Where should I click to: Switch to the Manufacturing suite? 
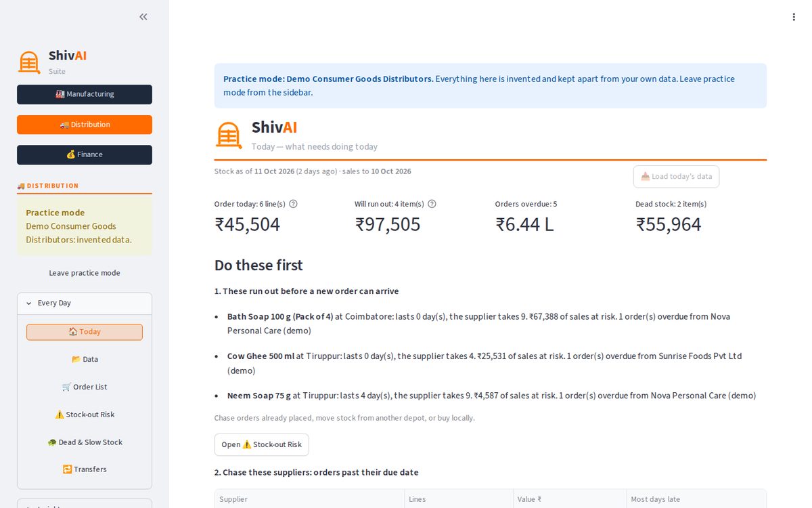click(85, 94)
